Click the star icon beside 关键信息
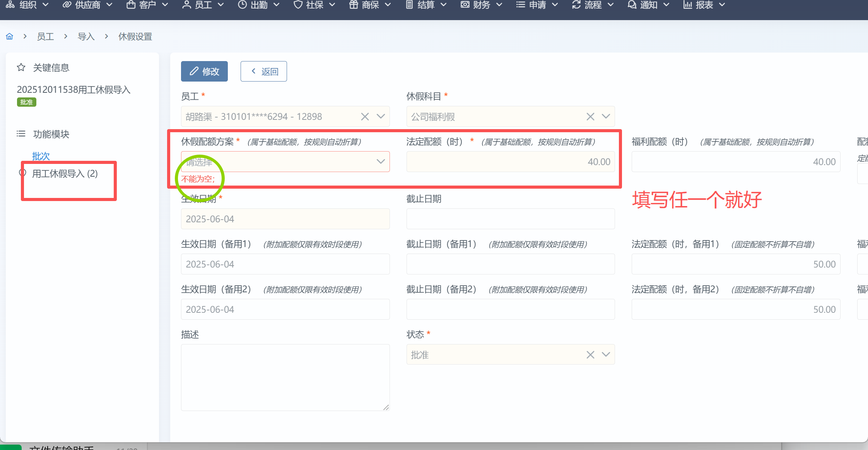868x450 pixels. coord(21,68)
